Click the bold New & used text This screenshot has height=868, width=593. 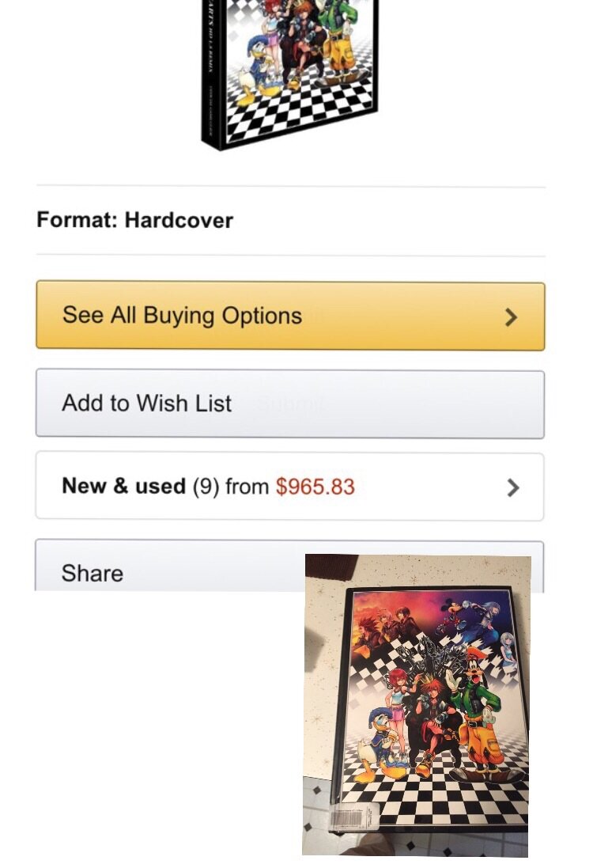click(x=123, y=487)
